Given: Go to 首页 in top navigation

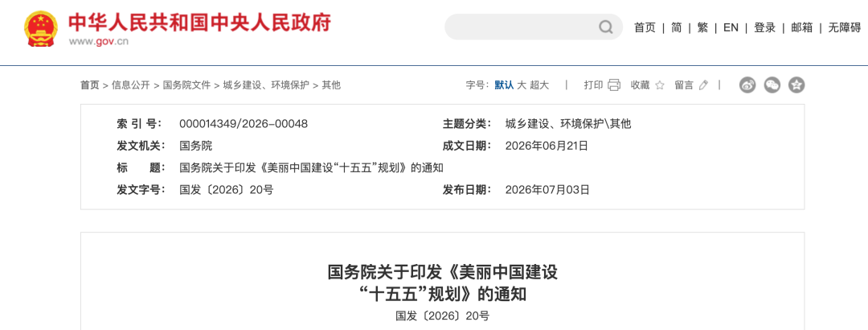Looking at the screenshot, I should click(x=645, y=27).
